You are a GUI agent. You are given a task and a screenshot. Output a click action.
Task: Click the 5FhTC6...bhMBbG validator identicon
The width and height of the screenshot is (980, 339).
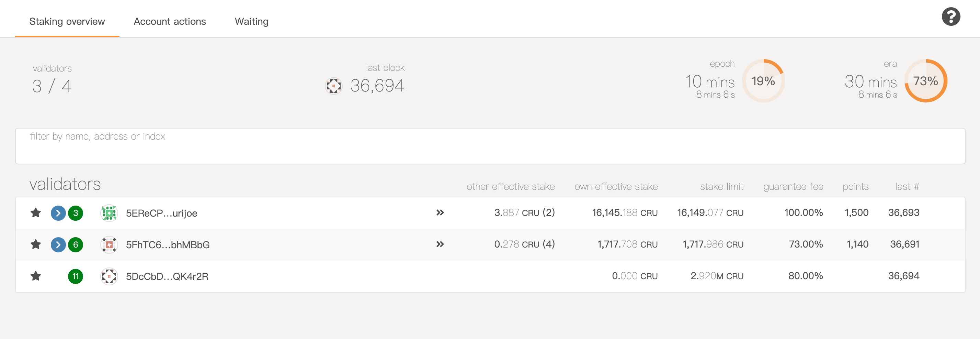tap(109, 244)
